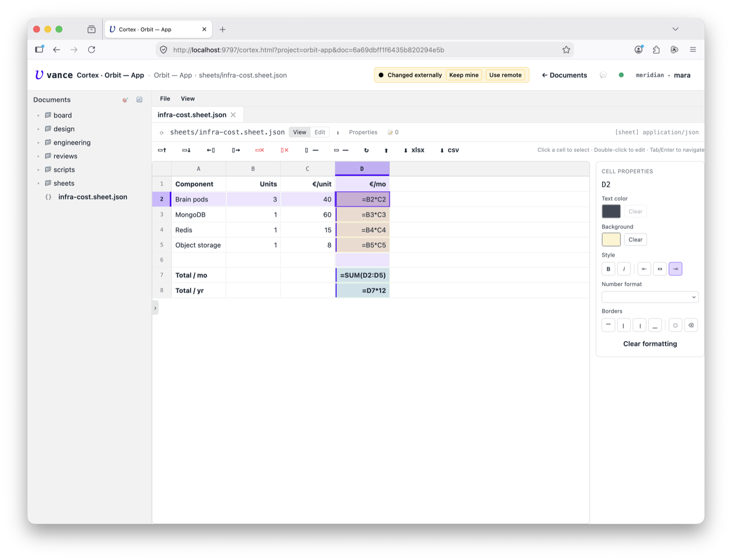This screenshot has height=560, width=732.
Task: Click Clear formatting
Action: pyautogui.click(x=650, y=344)
